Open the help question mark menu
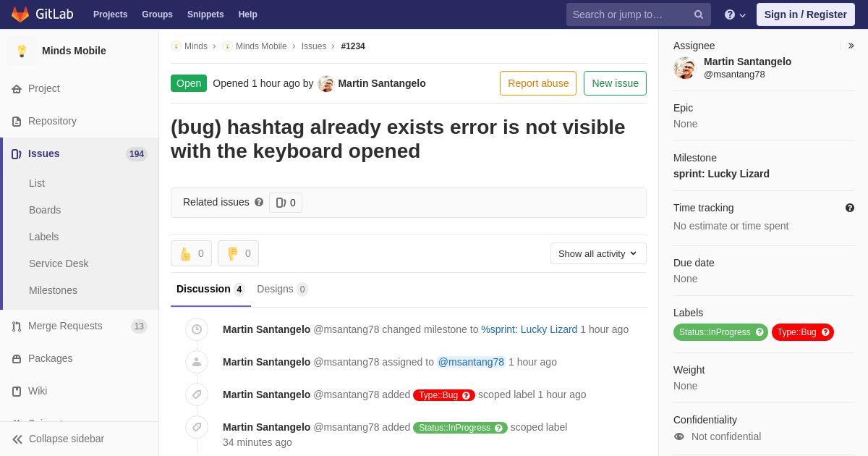 click(x=735, y=14)
